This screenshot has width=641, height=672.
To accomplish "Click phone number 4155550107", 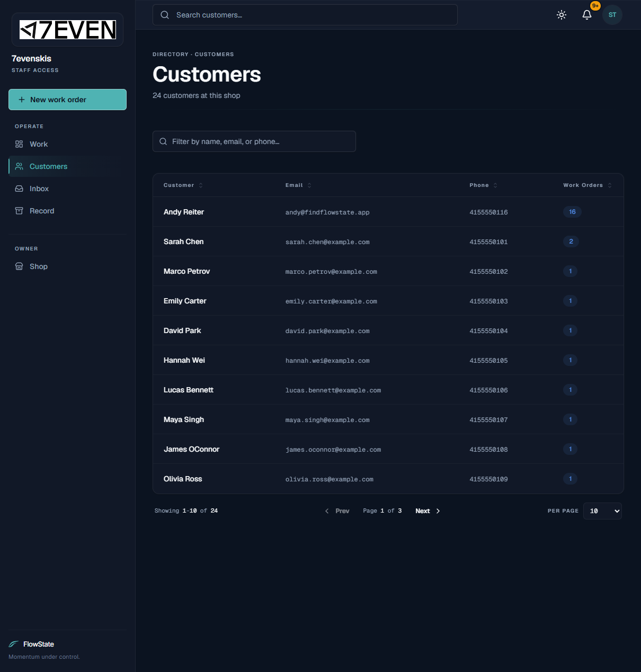I will pyautogui.click(x=488, y=420).
